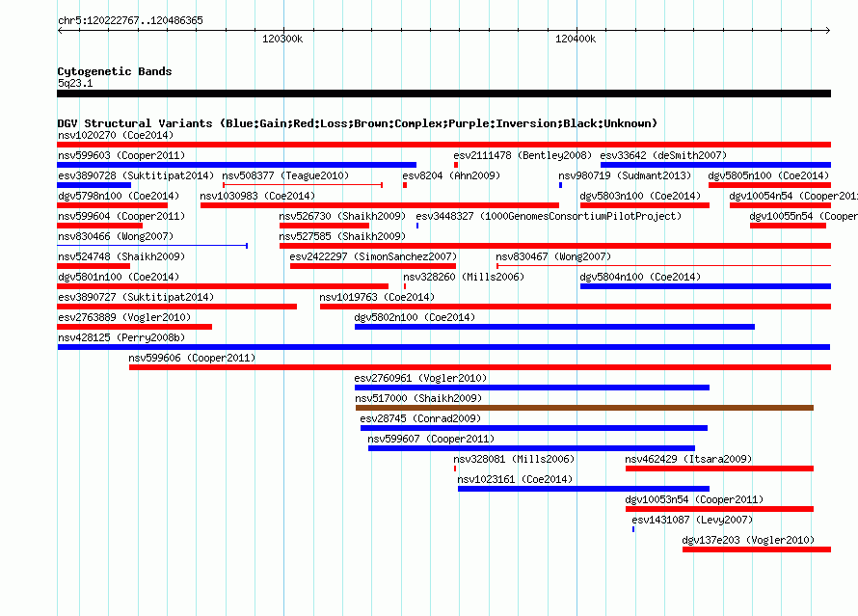This screenshot has width=858, height=616.
Task: Open variant nsv1020270 (Coe2014) label
Action: tap(116, 135)
